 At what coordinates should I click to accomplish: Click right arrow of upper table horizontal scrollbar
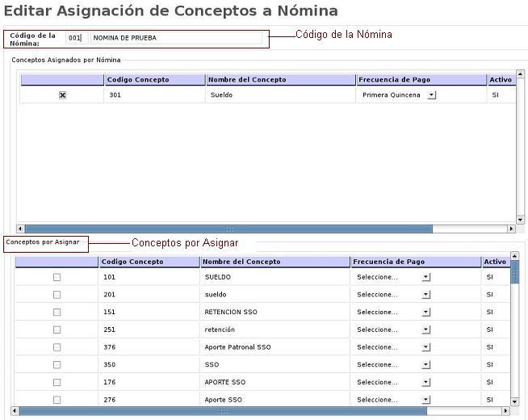[510, 229]
